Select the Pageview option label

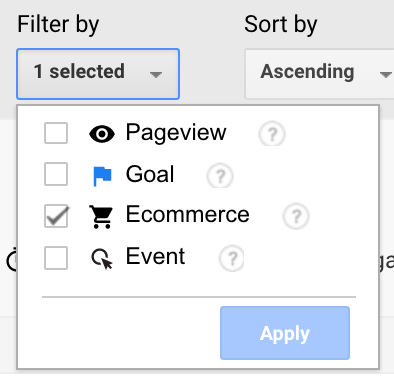coord(176,133)
